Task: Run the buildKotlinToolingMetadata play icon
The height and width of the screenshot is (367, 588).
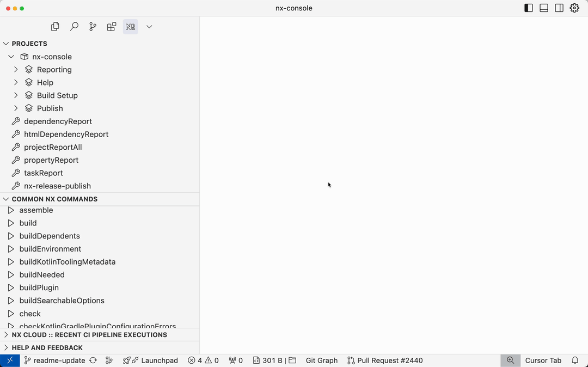Action: pos(11,262)
